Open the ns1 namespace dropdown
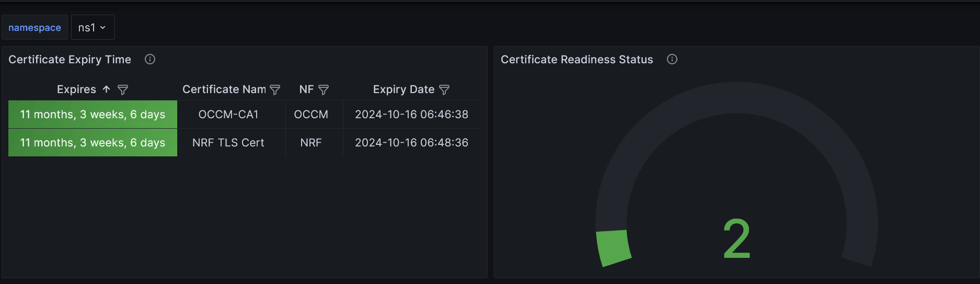Viewport: 980px width, 284px height. (93, 28)
